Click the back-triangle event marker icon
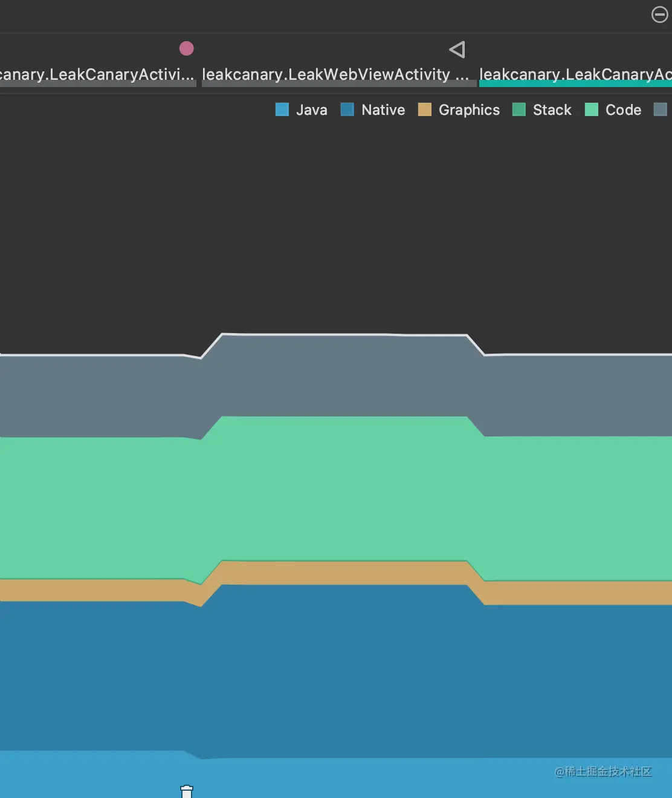This screenshot has height=798, width=672. [x=457, y=50]
